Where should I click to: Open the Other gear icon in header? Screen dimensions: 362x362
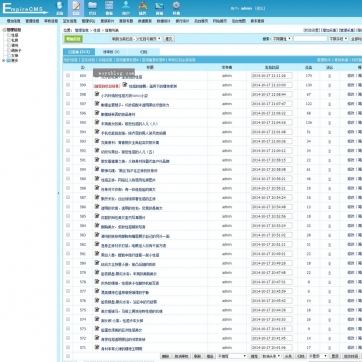pos(176,8)
